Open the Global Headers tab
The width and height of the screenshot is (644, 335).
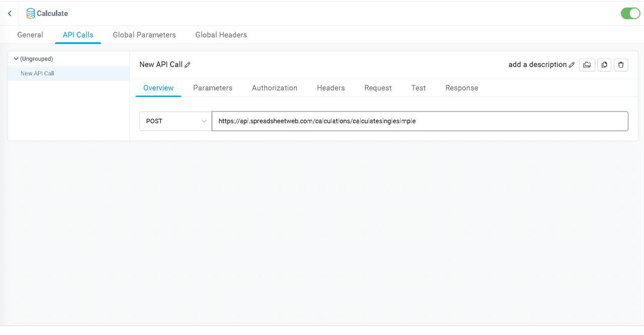221,35
